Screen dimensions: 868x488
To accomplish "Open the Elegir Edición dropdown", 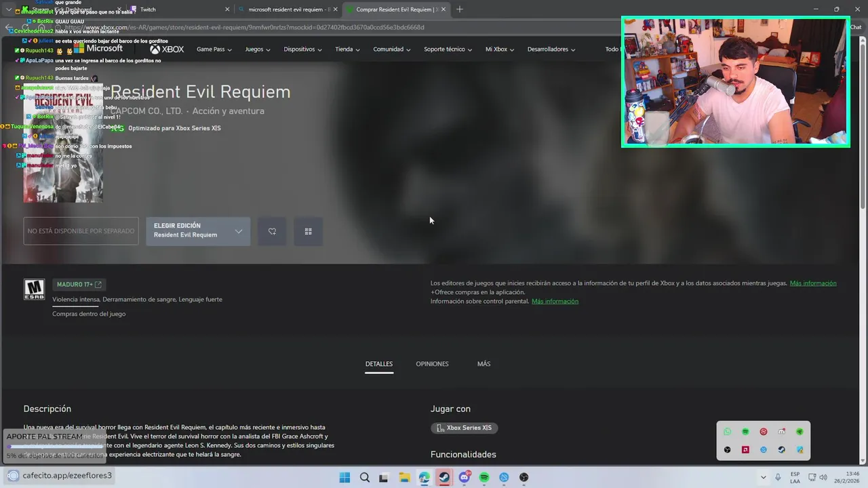I will tap(198, 231).
